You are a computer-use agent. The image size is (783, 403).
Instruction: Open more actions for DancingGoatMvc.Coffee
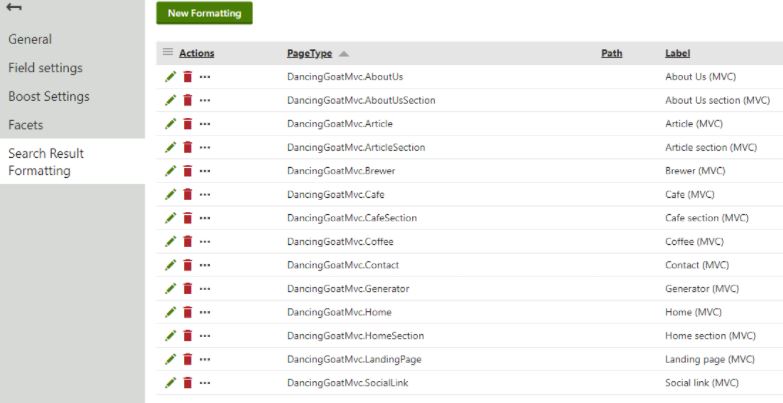coord(205,242)
